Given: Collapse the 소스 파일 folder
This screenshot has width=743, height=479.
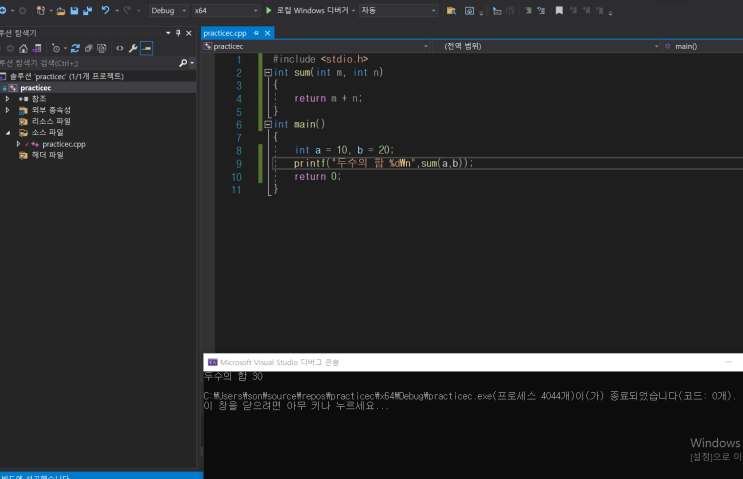Looking at the screenshot, I should tap(7, 133).
